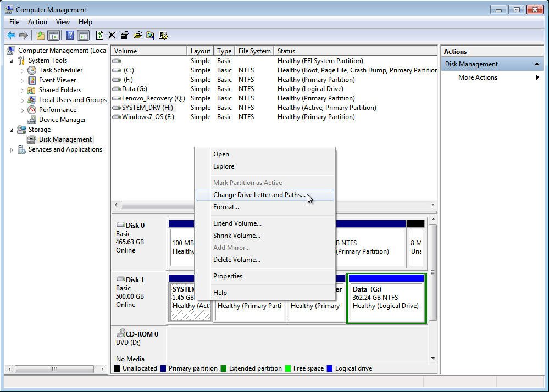Collapse the System Tools tree node
The height and width of the screenshot is (392, 549).
pos(12,60)
